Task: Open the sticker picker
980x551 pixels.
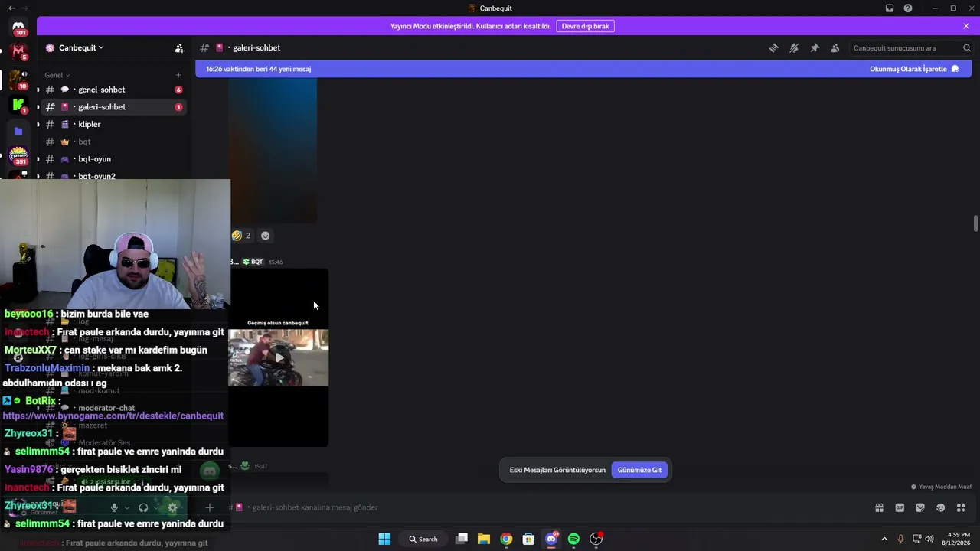Action: coord(920,507)
